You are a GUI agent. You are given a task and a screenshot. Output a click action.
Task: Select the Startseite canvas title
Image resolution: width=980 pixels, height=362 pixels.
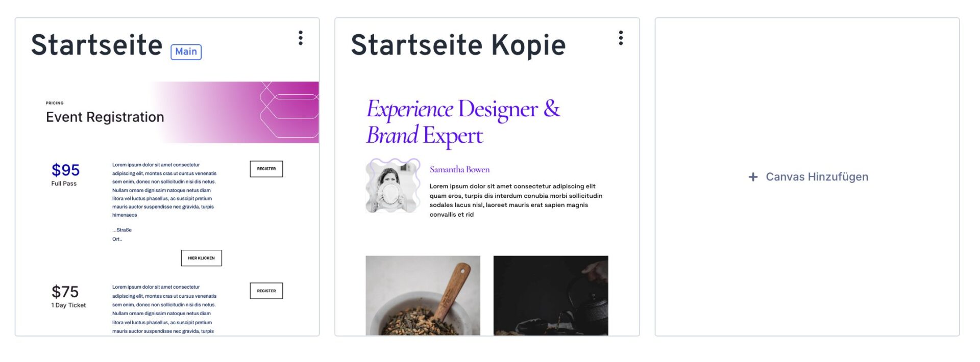(x=96, y=45)
